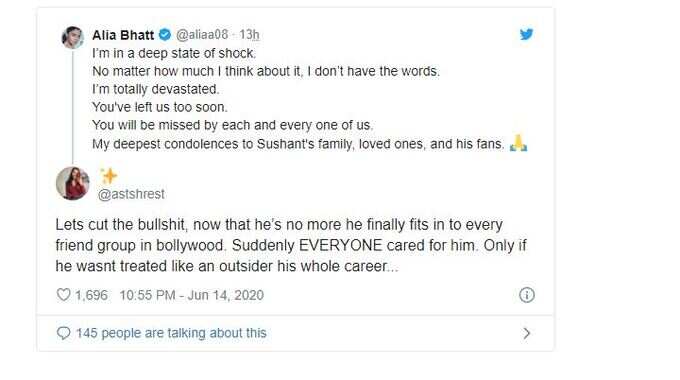Like the tweet with heart icon
Viewport: 680px width, 380px height.
coord(64,295)
